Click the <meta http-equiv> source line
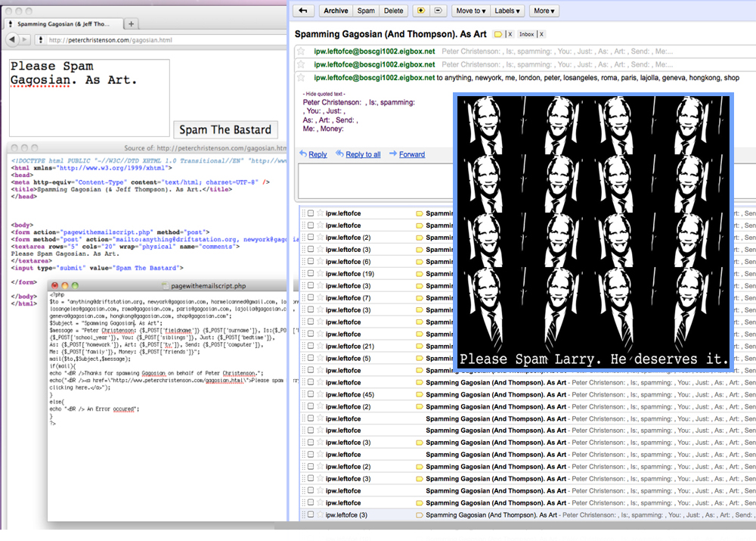The height and width of the screenshot is (541, 756). [x=141, y=182]
